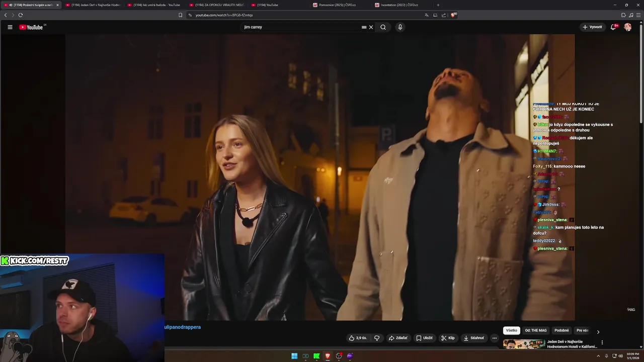Open the browser main menu icon

pos(638,15)
